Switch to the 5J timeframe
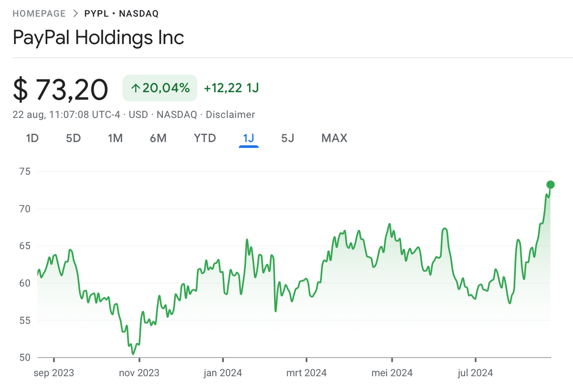The width and height of the screenshot is (573, 392). click(287, 138)
